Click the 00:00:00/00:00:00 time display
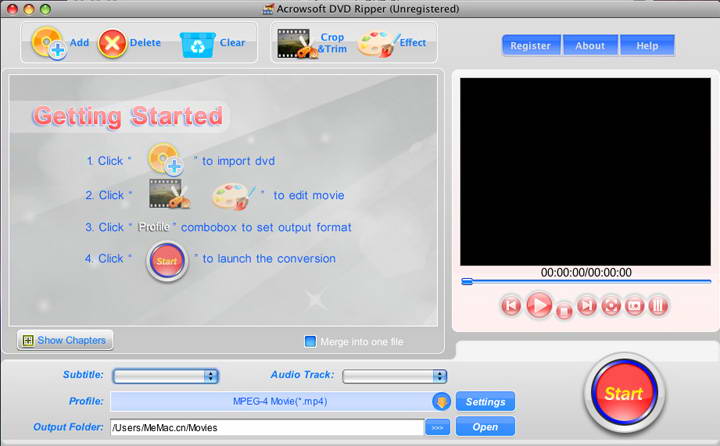 pos(586,272)
